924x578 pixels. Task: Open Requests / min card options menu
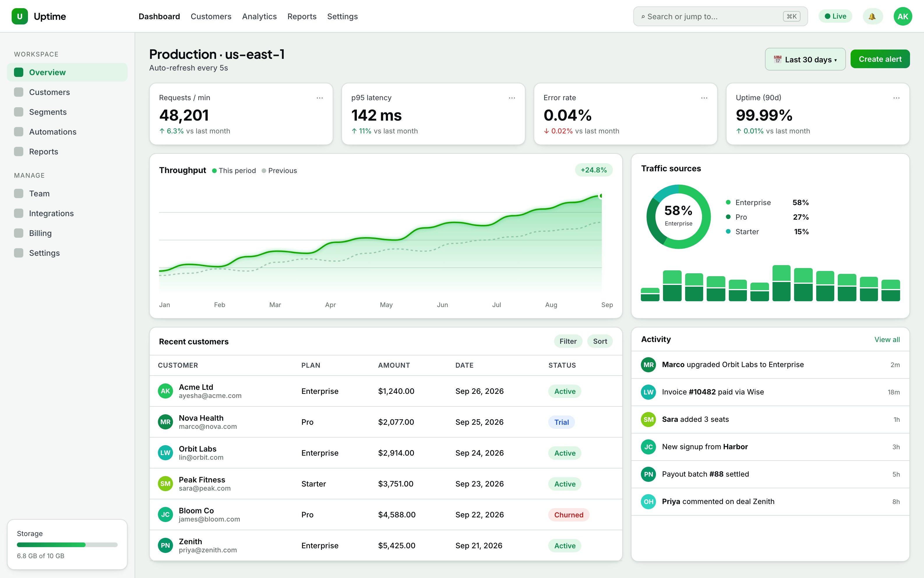pyautogui.click(x=320, y=98)
